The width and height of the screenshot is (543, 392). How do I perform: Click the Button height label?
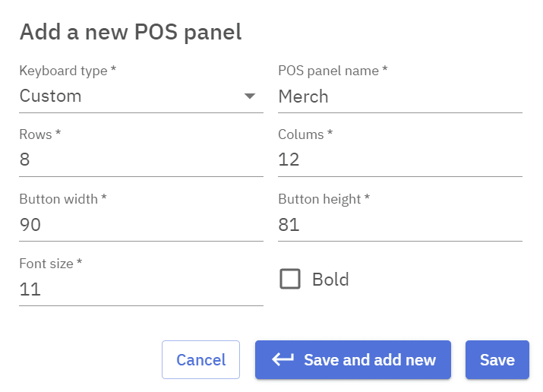(324, 199)
